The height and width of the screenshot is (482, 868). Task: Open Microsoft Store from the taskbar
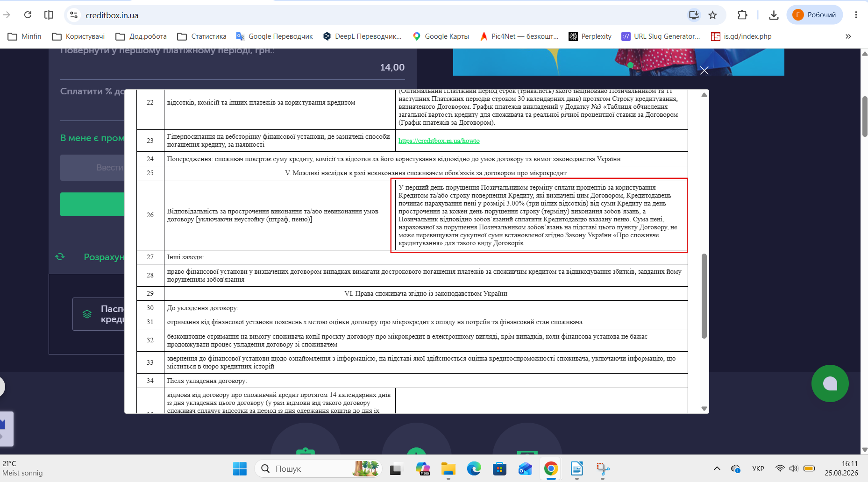coord(500,468)
